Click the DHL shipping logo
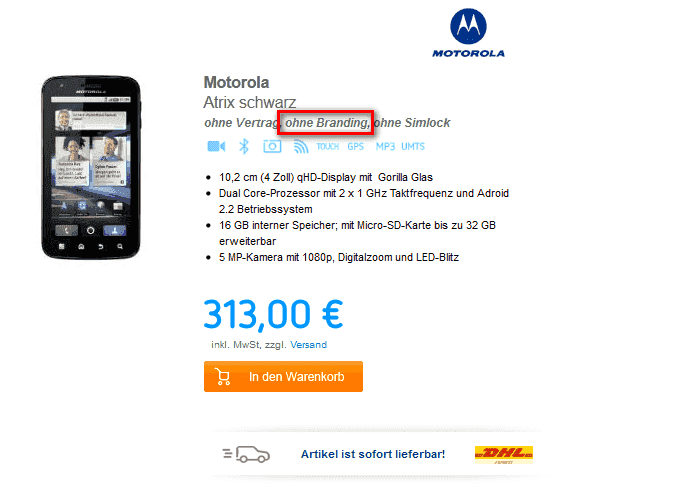 pos(504,455)
